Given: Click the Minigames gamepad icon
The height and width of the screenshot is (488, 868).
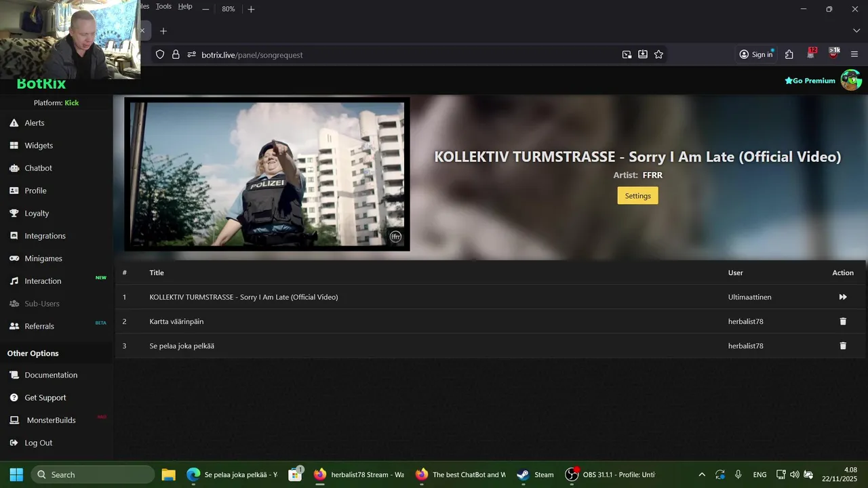Looking at the screenshot, I should coord(14,258).
